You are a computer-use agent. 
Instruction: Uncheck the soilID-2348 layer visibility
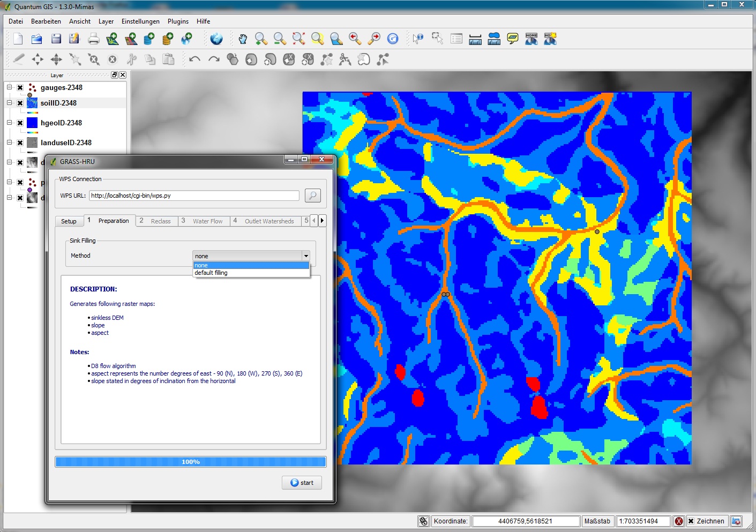[20, 103]
